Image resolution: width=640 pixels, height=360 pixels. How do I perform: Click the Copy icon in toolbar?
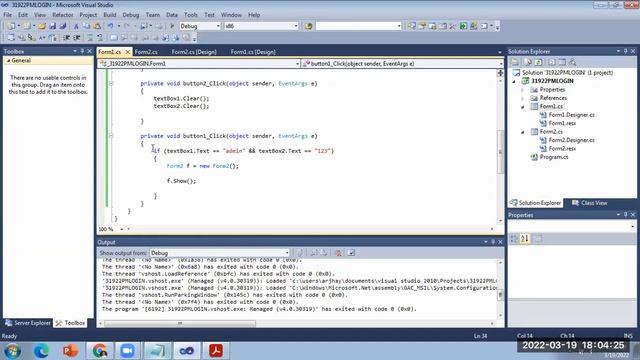[x=87, y=26]
